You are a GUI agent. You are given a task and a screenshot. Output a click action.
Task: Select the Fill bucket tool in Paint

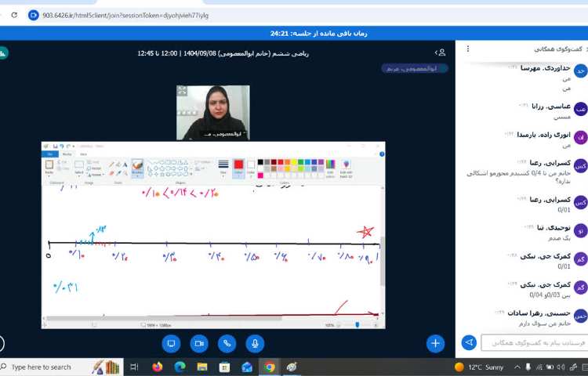click(x=118, y=164)
